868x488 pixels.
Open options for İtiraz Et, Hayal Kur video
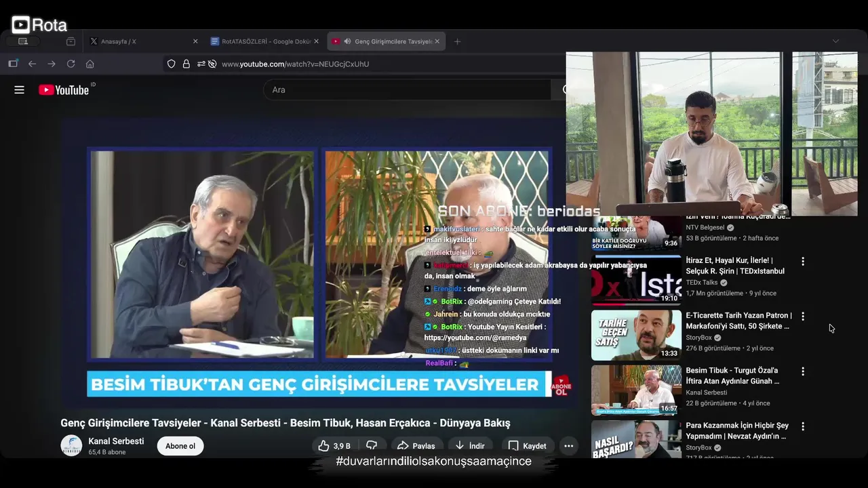coord(803,261)
